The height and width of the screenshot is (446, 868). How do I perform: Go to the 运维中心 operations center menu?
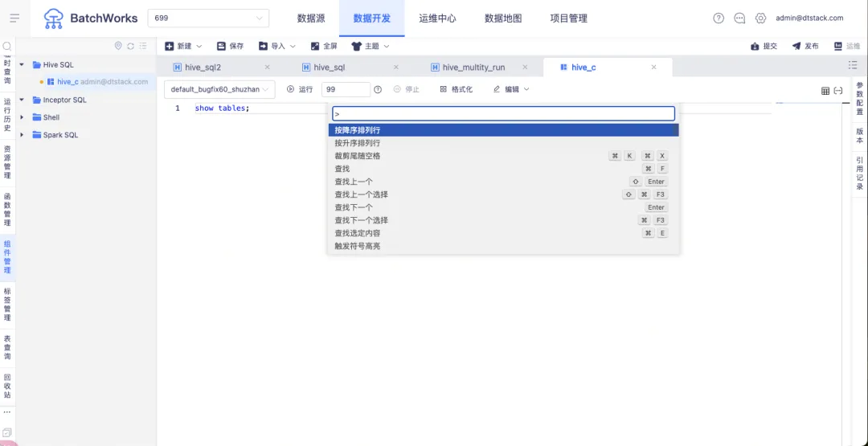click(x=437, y=18)
